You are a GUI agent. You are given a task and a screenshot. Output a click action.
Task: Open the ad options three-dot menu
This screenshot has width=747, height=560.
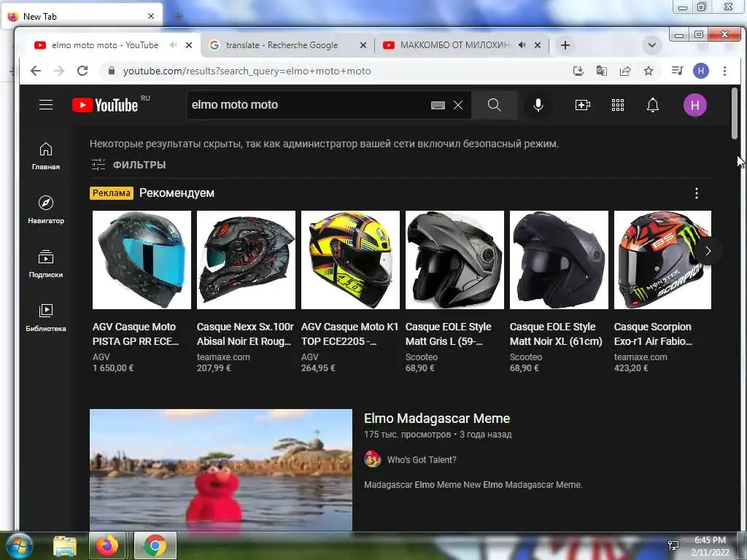tap(697, 193)
